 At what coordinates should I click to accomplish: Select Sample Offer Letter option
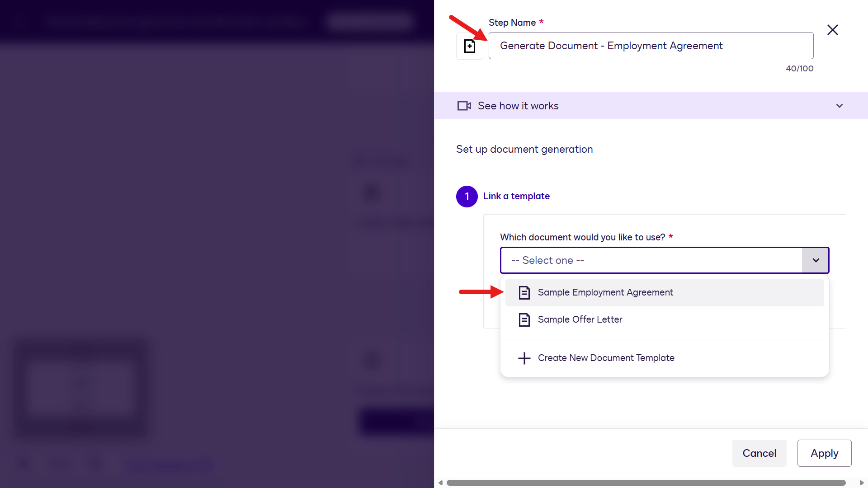[x=665, y=320]
